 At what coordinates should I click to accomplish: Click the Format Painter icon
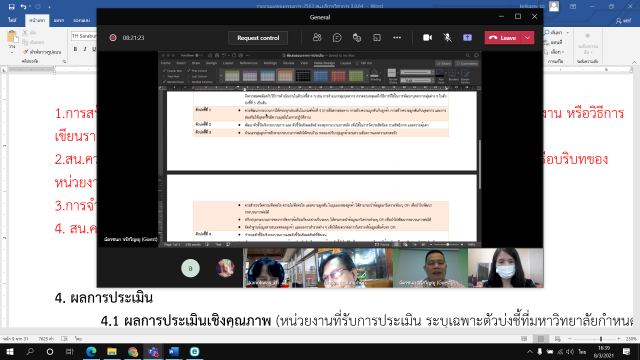pyautogui.click(x=25, y=52)
